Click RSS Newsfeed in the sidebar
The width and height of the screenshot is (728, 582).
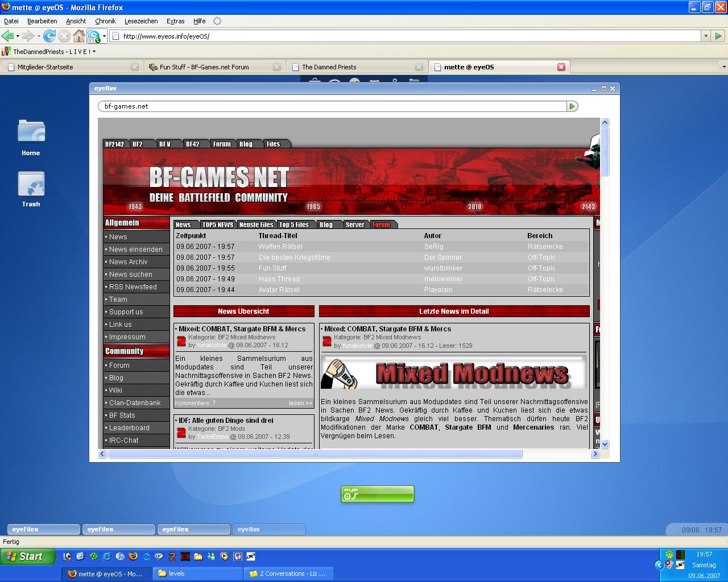(133, 287)
